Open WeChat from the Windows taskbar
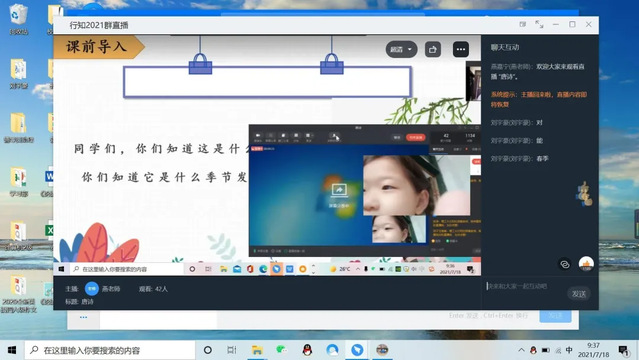The height and width of the screenshot is (360, 639). point(282,350)
